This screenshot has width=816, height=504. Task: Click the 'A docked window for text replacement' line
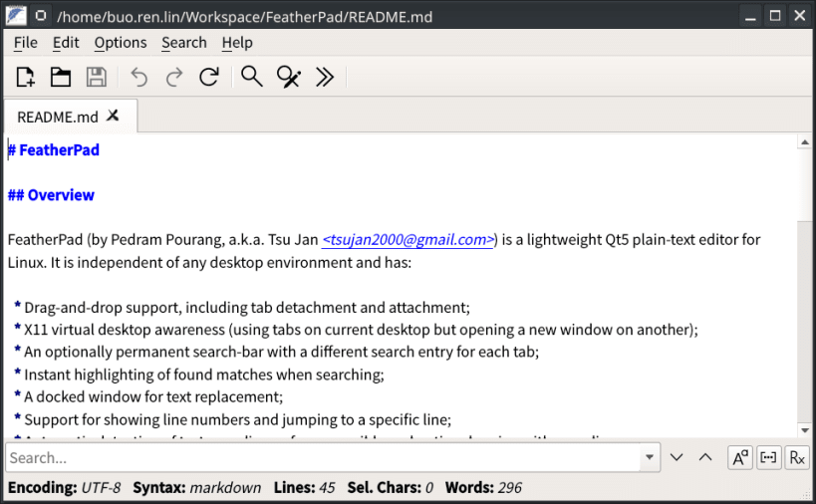[x=148, y=396]
